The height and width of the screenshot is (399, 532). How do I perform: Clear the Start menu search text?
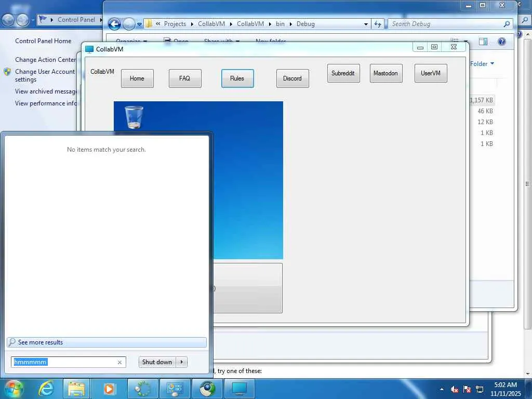(x=119, y=362)
